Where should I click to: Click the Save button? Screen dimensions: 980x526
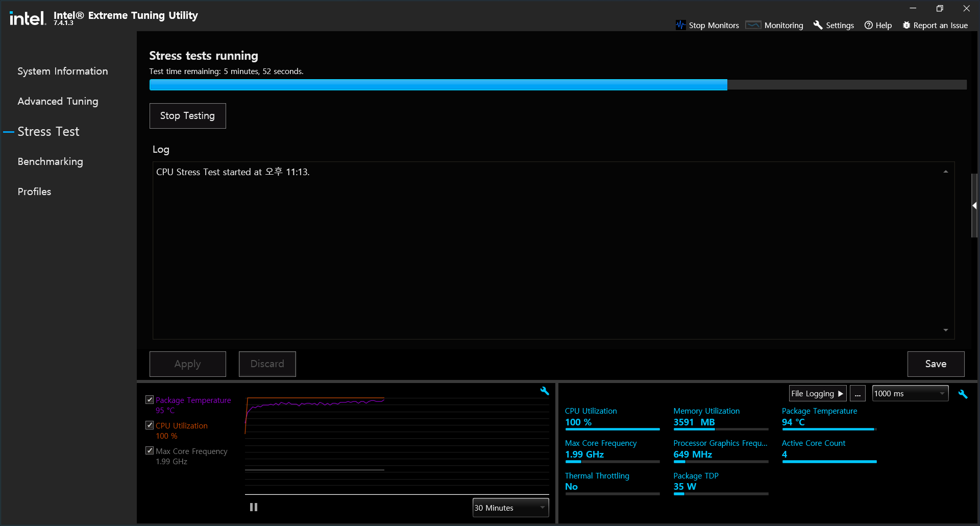click(x=936, y=364)
